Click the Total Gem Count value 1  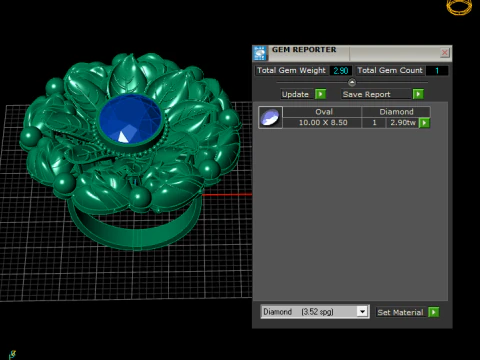point(437,71)
